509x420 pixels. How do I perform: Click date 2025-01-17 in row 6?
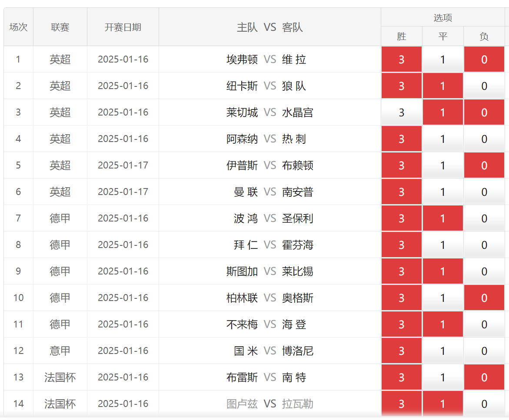123,192
